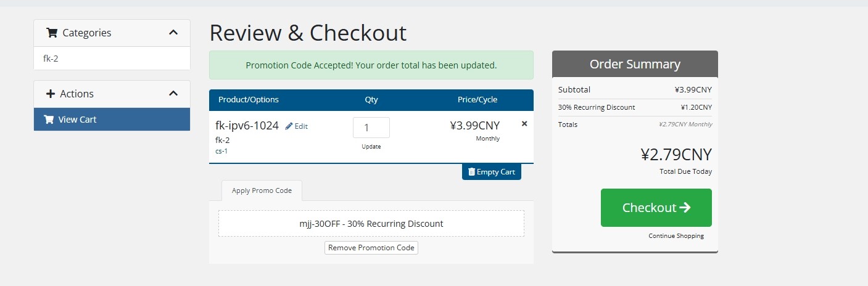The height and width of the screenshot is (286, 868).
Task: Switch to the Apply Promo Code tab
Action: 262,190
